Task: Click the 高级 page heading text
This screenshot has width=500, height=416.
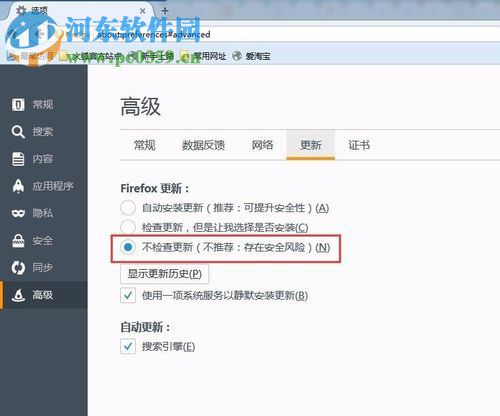Action: click(x=140, y=107)
